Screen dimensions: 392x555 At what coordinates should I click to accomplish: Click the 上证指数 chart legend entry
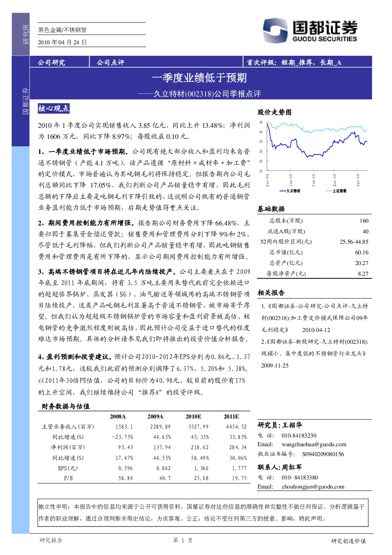pyautogui.click(x=336, y=191)
